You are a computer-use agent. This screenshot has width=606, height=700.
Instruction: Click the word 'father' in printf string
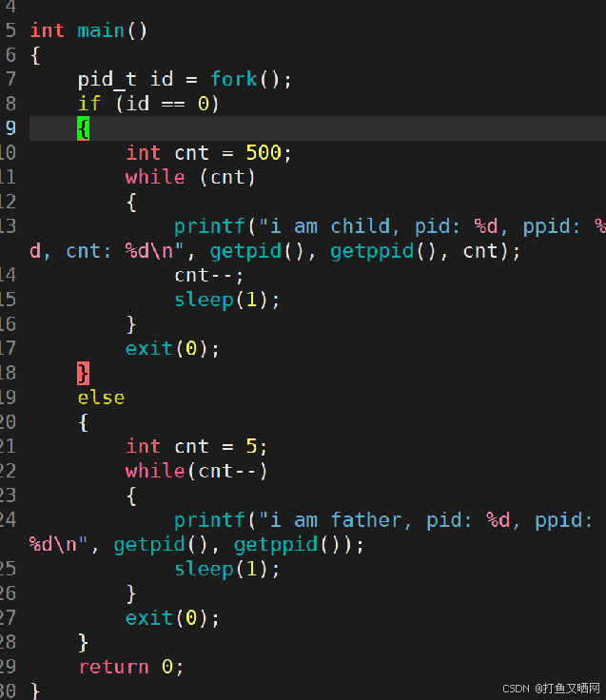click(366, 520)
